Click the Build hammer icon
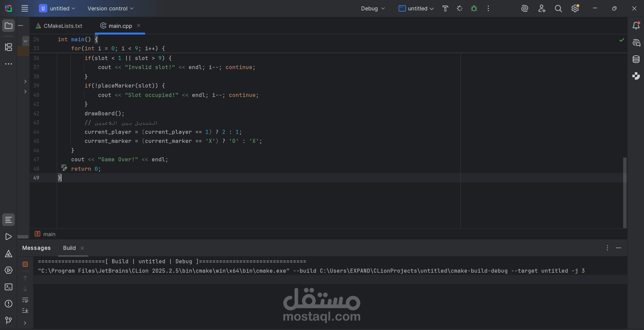 (445, 8)
